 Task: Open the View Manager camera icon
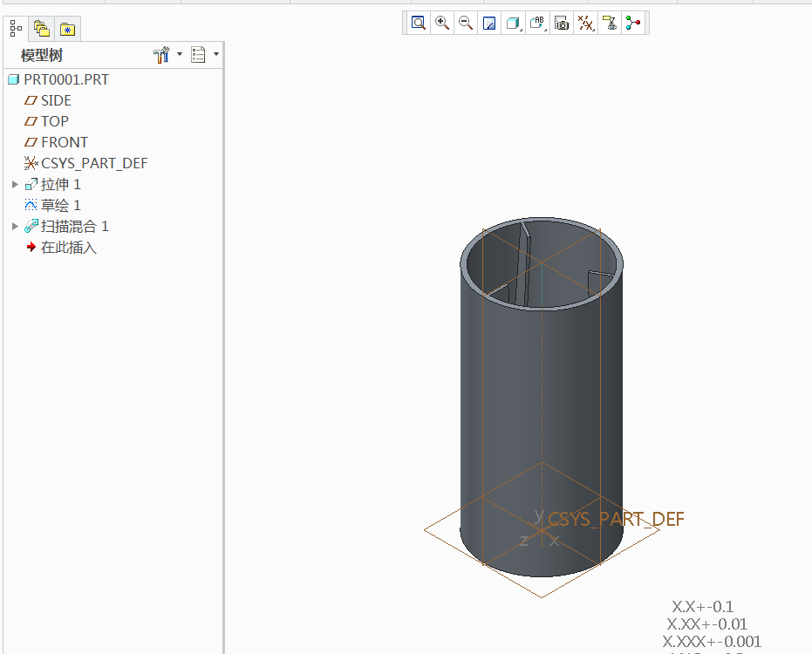[x=562, y=23]
